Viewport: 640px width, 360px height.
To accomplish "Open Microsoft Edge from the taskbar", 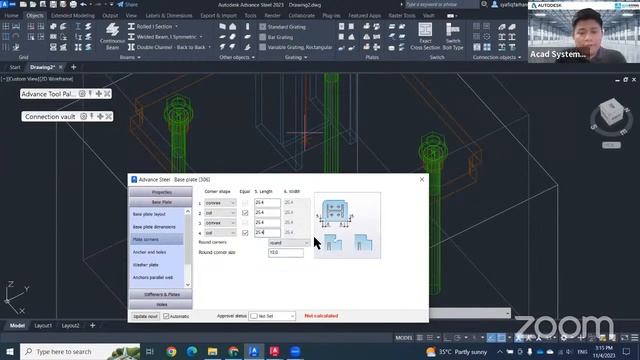I will [192, 351].
